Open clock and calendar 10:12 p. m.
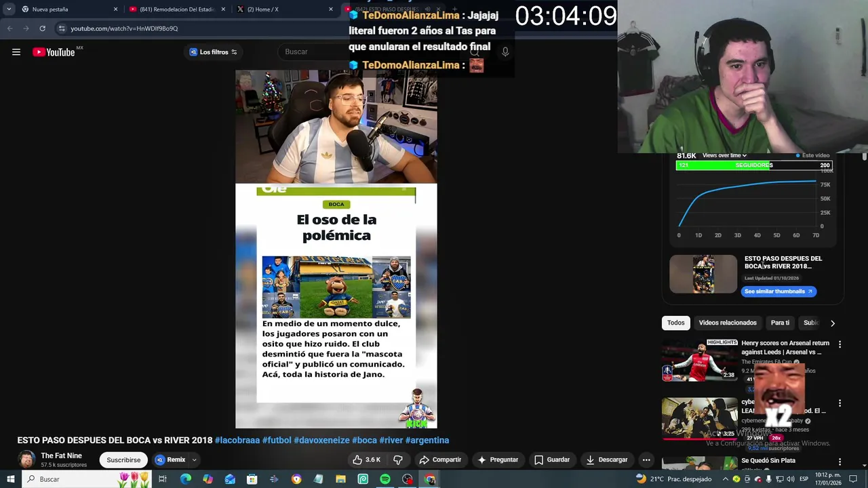Image resolution: width=868 pixels, height=488 pixels. [x=828, y=479]
